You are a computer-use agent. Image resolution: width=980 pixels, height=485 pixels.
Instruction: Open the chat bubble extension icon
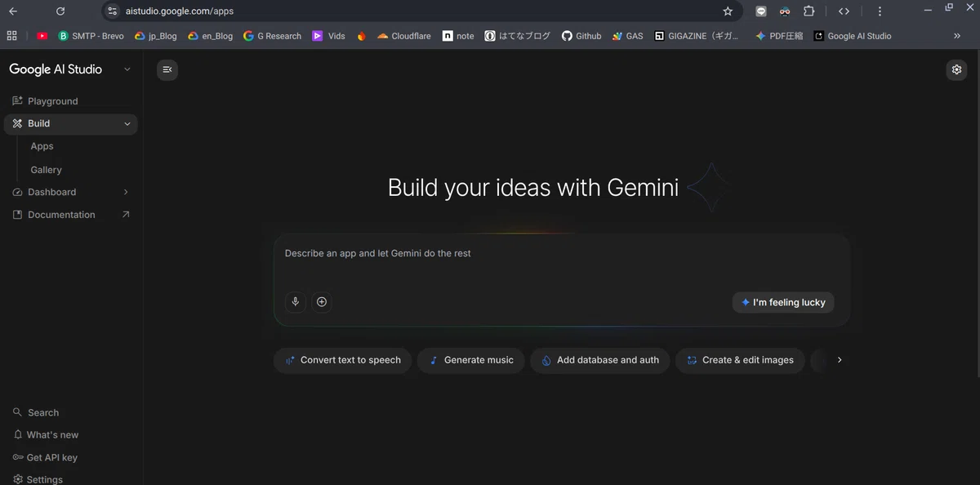pos(761,11)
